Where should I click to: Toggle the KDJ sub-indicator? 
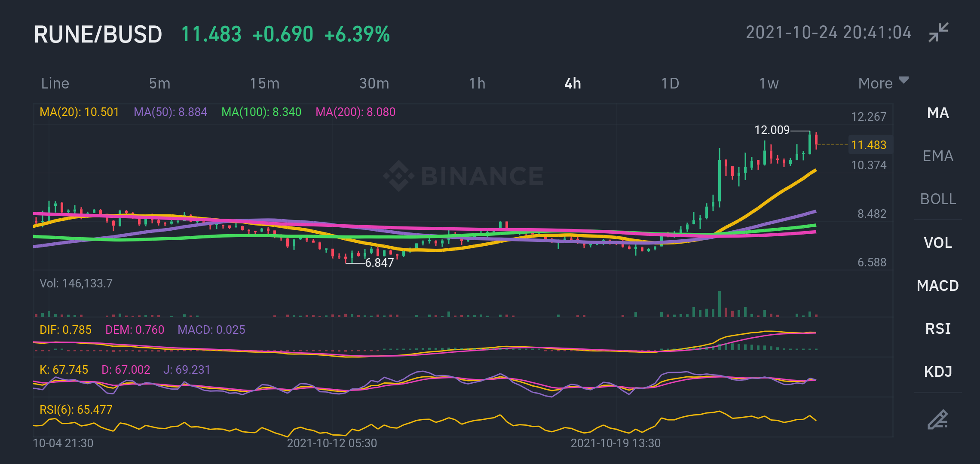point(938,371)
